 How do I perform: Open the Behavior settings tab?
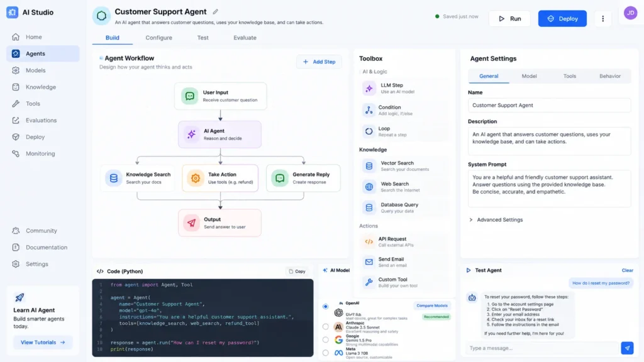coord(610,76)
